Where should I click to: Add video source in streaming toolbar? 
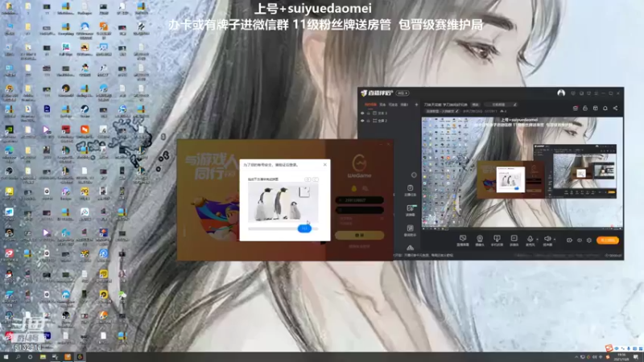coord(514,240)
